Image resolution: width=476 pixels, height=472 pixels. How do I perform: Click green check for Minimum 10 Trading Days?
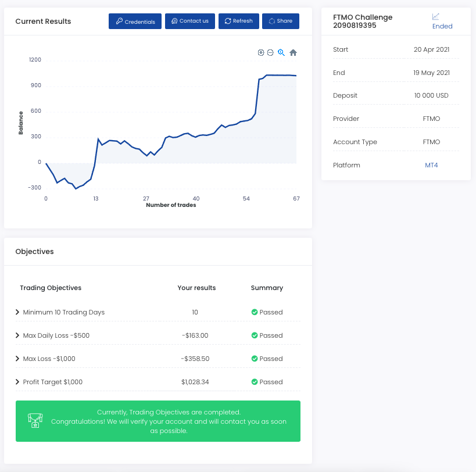coord(255,312)
